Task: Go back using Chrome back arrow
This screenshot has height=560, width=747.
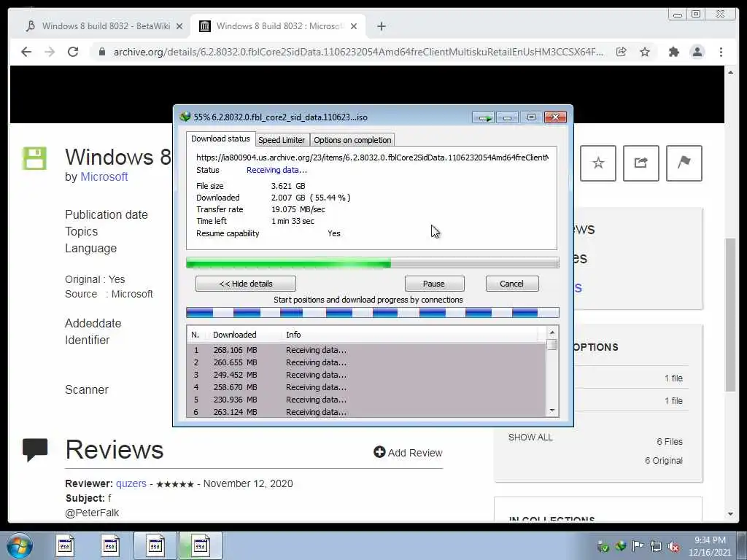Action: 26,52
